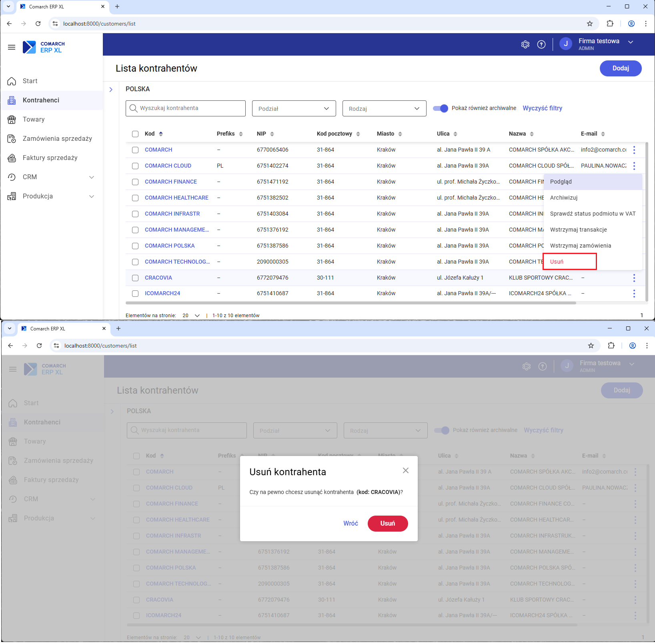
Task: Click the Towary sidebar icon
Action: pos(12,120)
